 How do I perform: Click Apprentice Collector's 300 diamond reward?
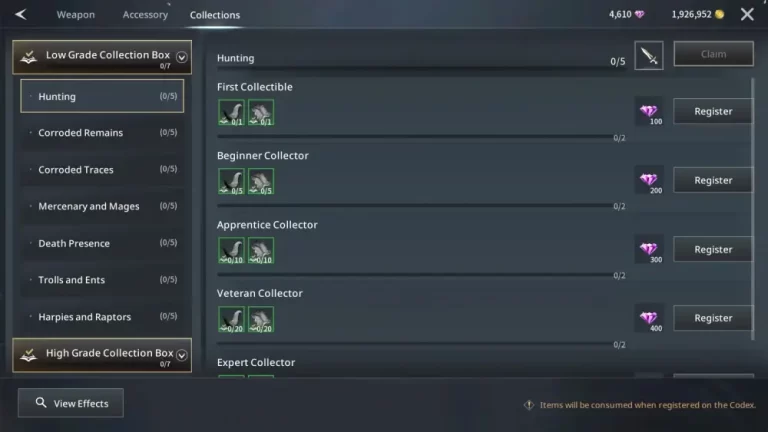point(649,250)
